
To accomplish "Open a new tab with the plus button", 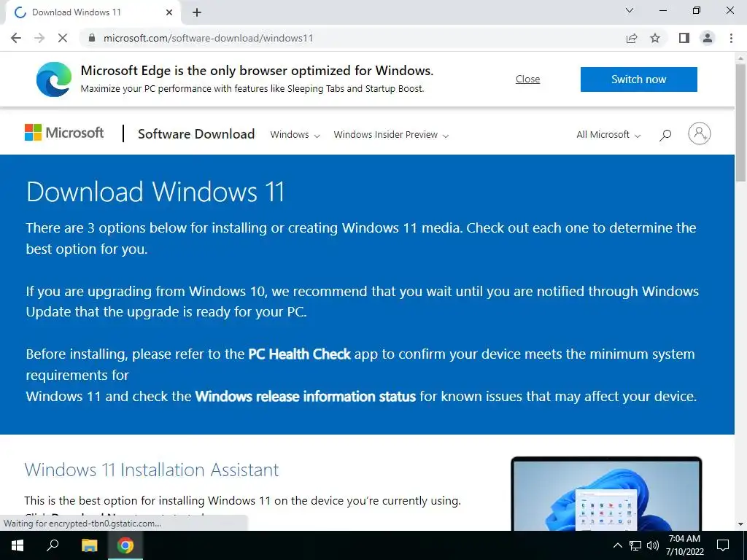I will click(x=197, y=13).
